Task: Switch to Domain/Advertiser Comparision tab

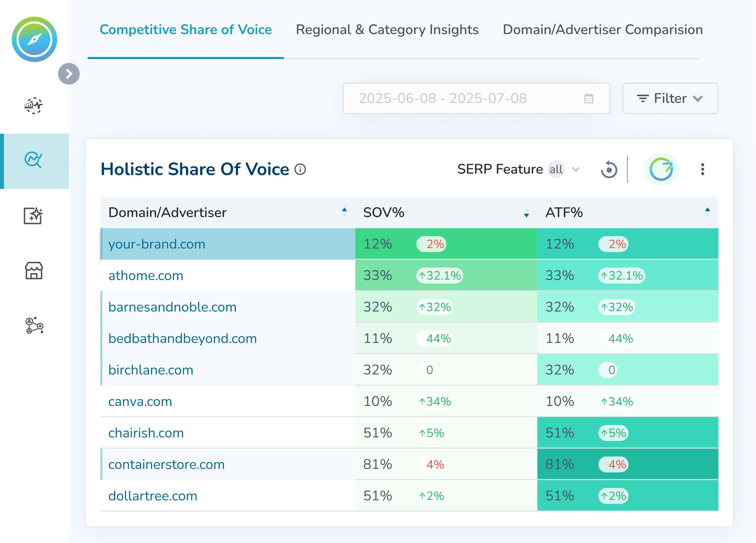Action: pyautogui.click(x=602, y=30)
